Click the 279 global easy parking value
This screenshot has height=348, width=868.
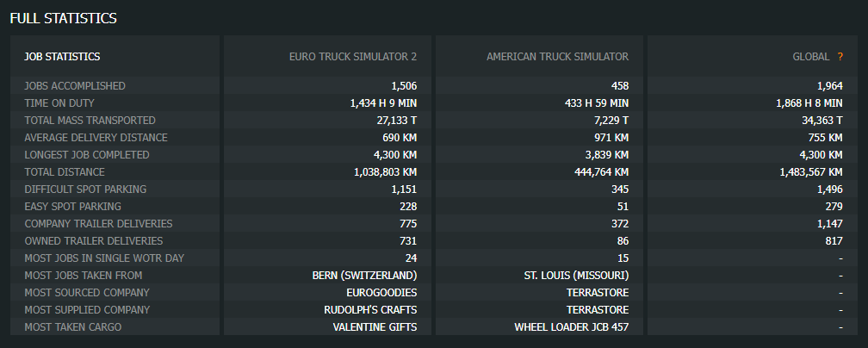(834, 206)
